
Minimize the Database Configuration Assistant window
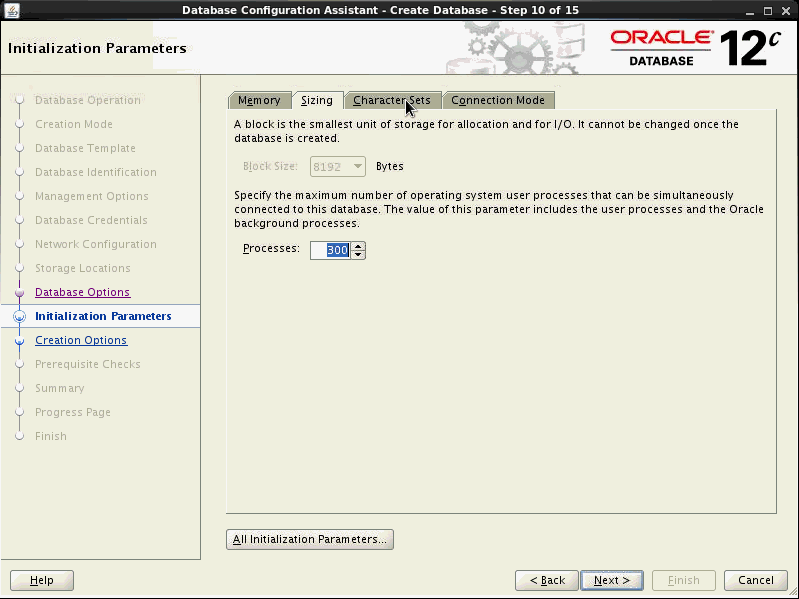(x=750, y=11)
